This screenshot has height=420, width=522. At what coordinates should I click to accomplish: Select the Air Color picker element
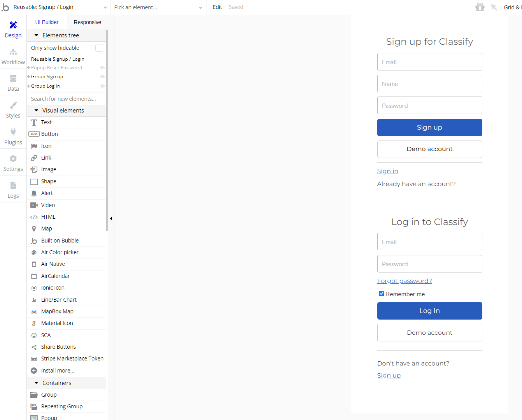tap(67, 252)
